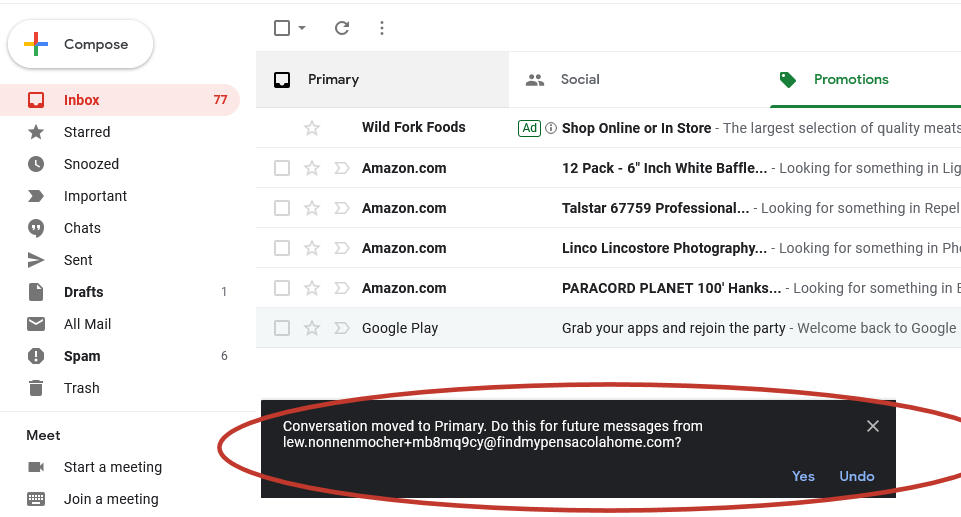
Task: Click the Trash bin icon
Action: click(36, 388)
